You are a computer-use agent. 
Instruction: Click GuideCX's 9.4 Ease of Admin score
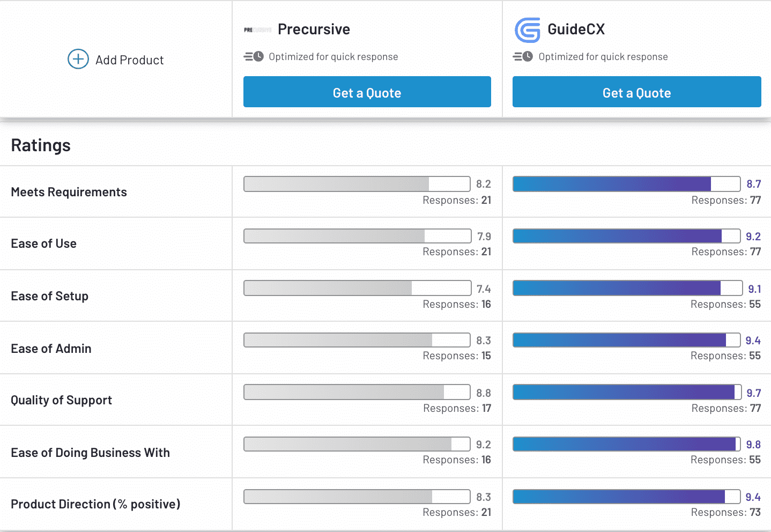pyautogui.click(x=753, y=341)
